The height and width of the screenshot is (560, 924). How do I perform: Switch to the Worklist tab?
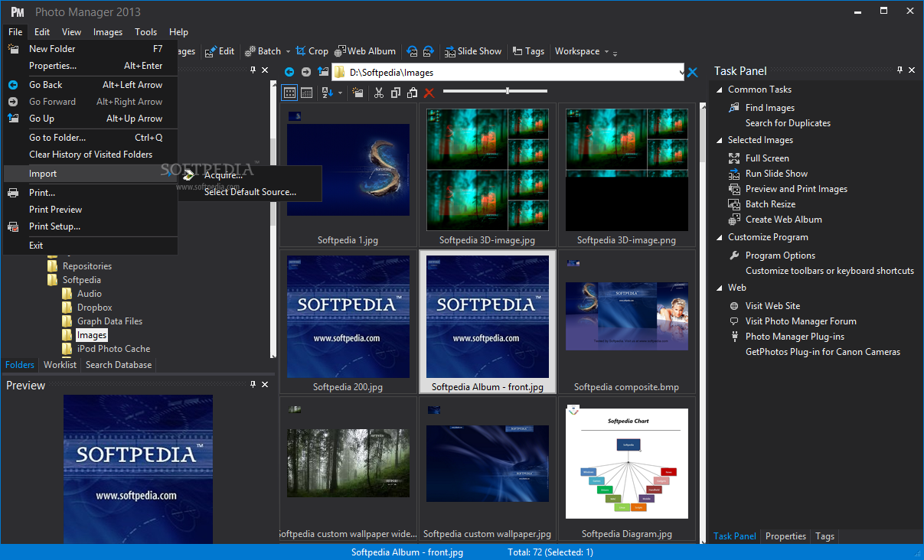(60, 365)
